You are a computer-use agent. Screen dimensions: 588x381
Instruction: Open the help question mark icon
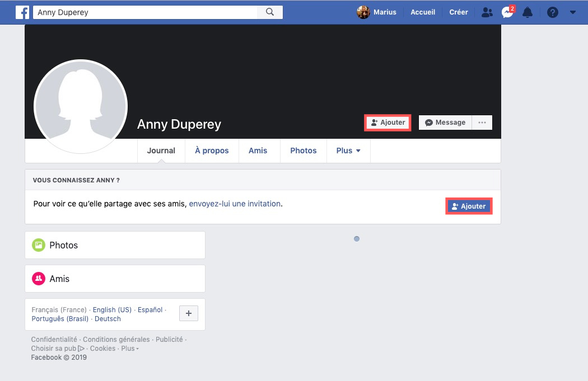(x=552, y=12)
